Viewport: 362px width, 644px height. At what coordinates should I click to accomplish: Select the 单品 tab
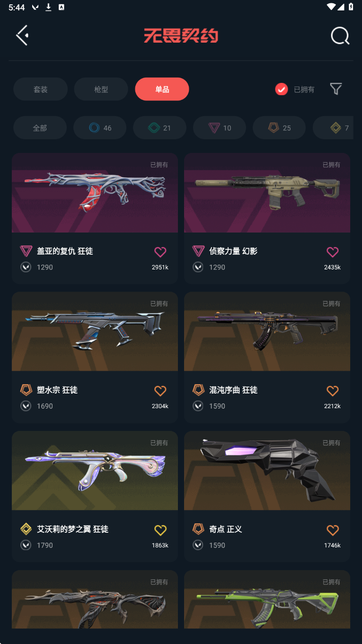click(162, 89)
